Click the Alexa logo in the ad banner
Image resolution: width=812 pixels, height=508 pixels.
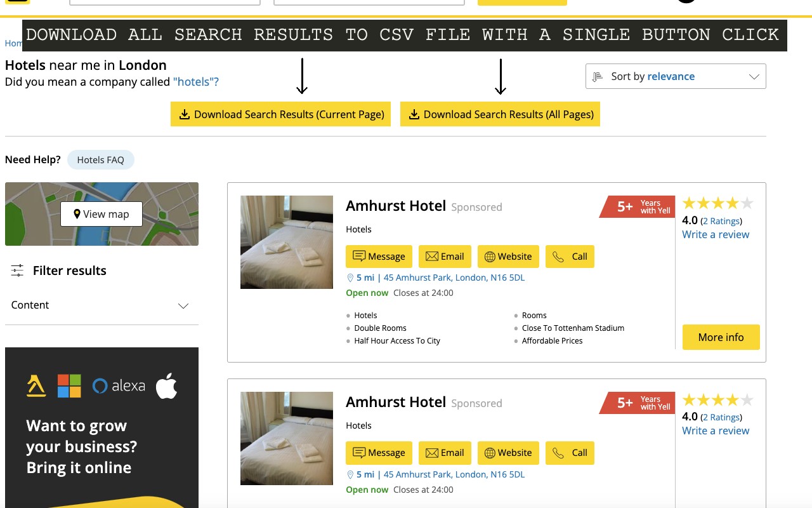(x=119, y=385)
